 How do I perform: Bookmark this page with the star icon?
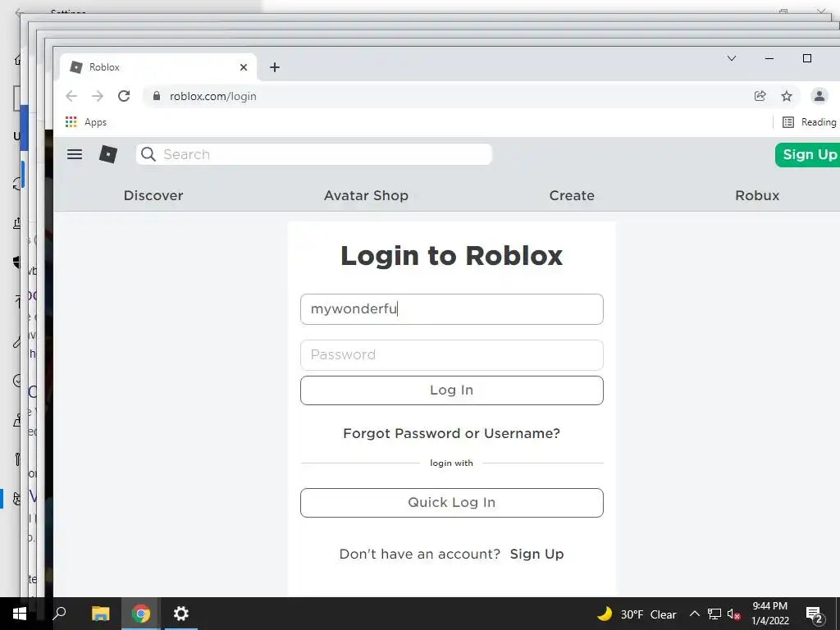click(x=787, y=96)
